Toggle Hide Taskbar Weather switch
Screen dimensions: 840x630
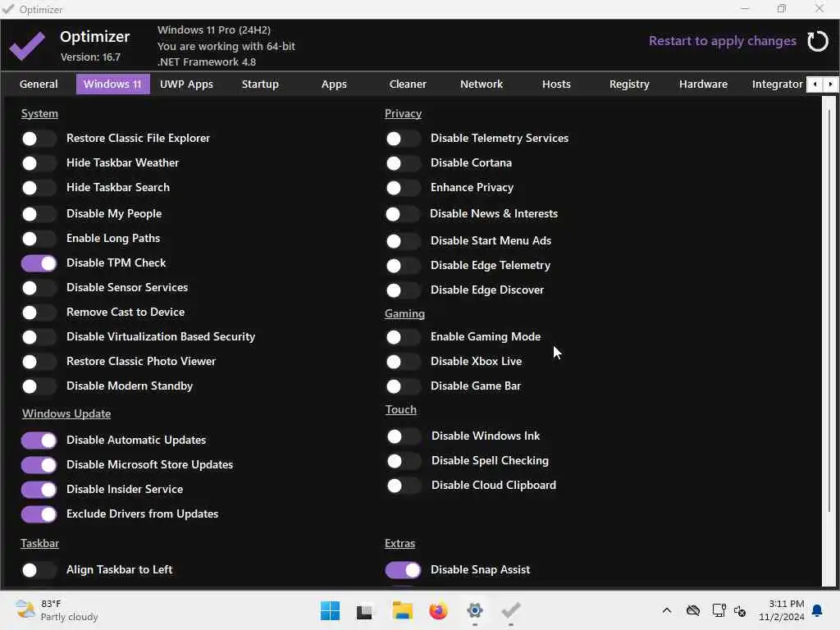[39, 163]
